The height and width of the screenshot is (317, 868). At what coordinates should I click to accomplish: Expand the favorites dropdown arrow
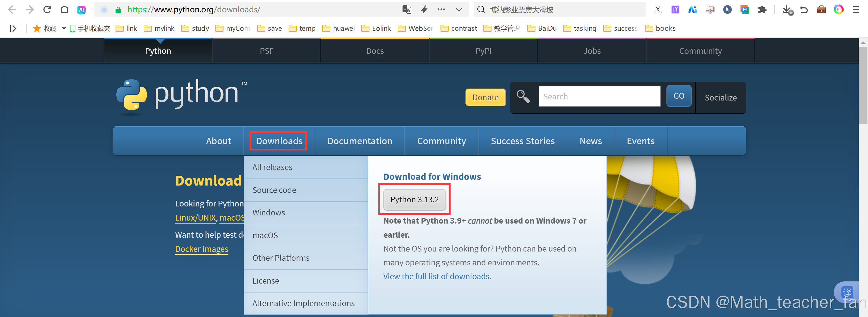click(64, 28)
